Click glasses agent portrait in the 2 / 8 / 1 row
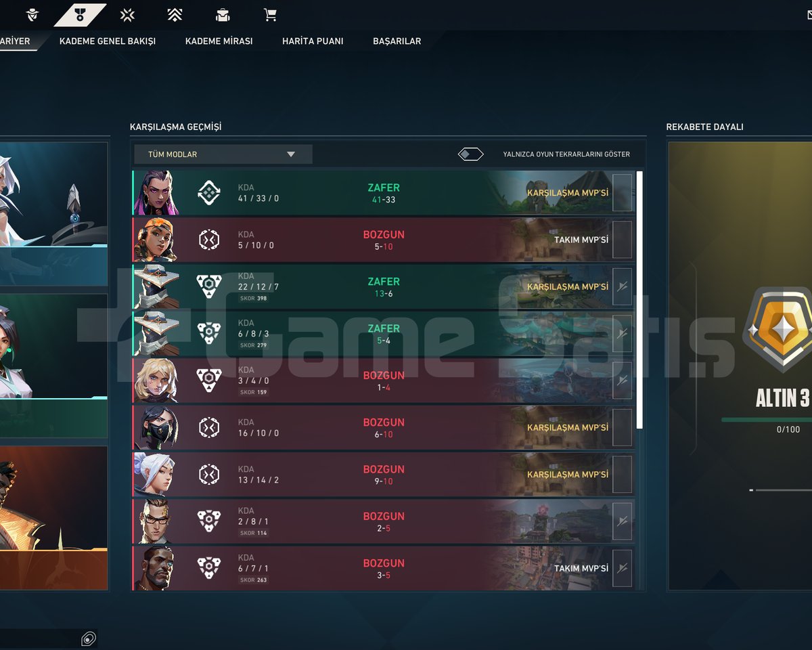The height and width of the screenshot is (650, 812). click(156, 521)
